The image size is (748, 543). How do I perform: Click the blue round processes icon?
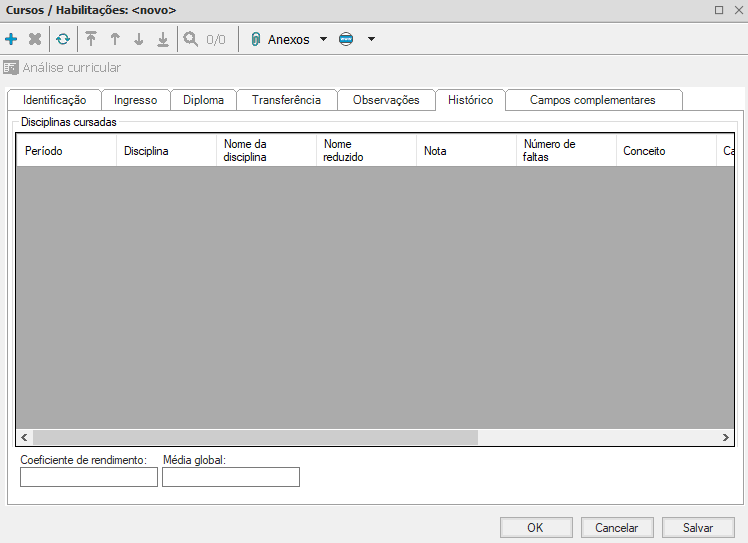[346, 40]
